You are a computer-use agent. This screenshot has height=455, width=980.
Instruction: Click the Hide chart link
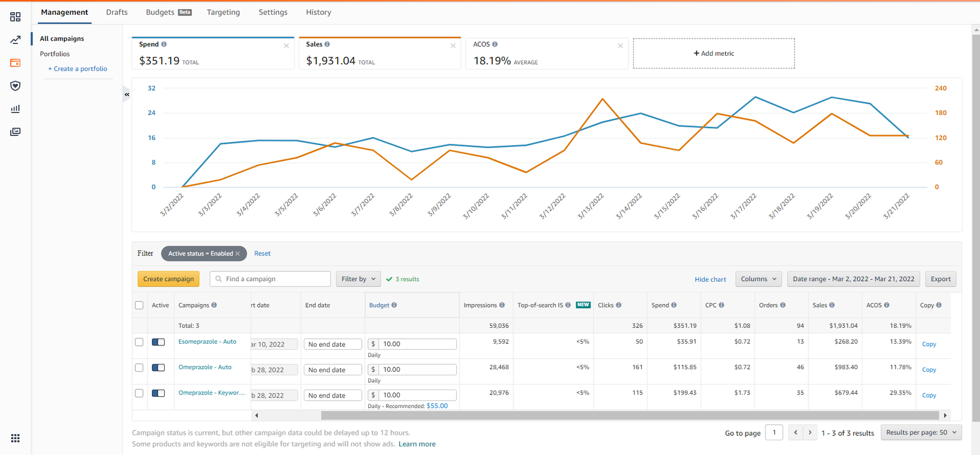(710, 279)
